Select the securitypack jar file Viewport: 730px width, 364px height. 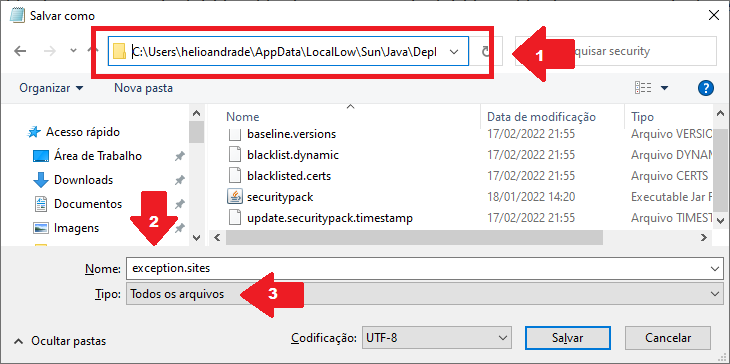point(280,197)
